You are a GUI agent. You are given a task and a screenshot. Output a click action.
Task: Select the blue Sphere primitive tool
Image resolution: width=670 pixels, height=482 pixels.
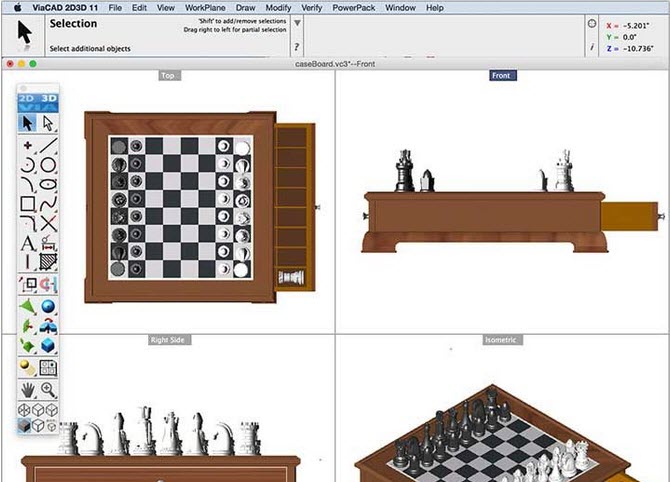tap(48, 307)
